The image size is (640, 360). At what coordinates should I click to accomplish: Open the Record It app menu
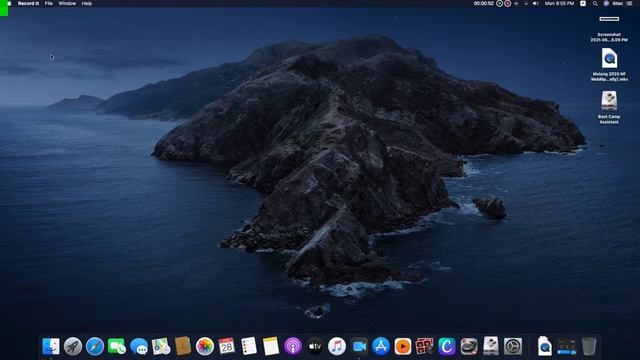coord(28,3)
